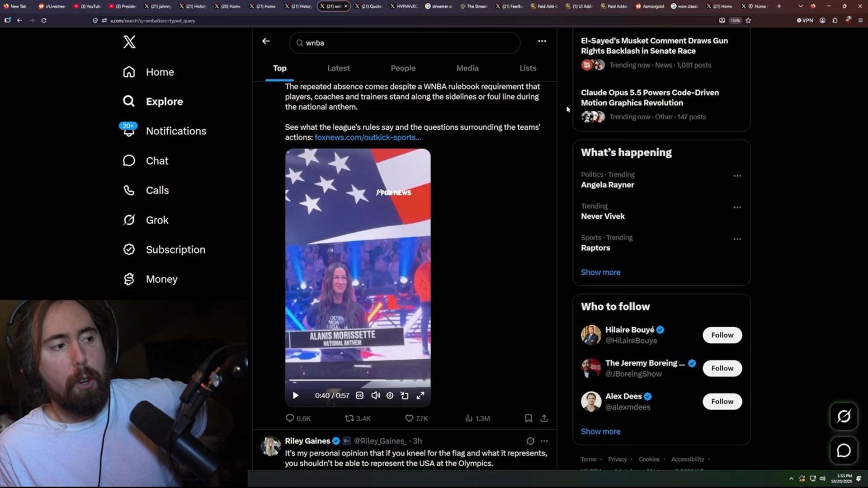Open Money in the sidebar
The width and height of the screenshot is (868, 488).
[151, 279]
